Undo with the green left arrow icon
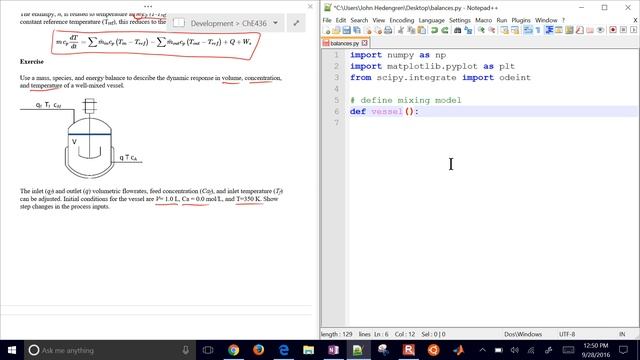This screenshot has height=360, width=640. [x=434, y=30]
